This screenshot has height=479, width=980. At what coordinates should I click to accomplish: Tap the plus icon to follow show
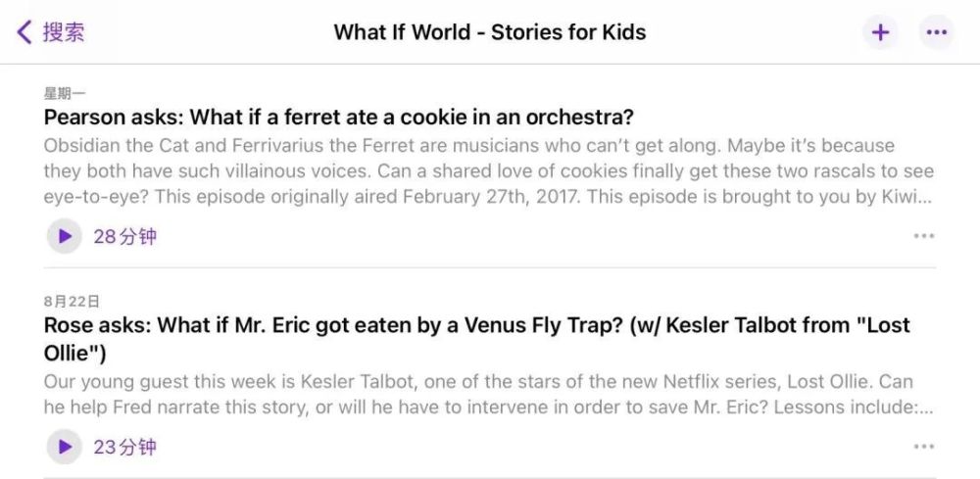[x=880, y=32]
